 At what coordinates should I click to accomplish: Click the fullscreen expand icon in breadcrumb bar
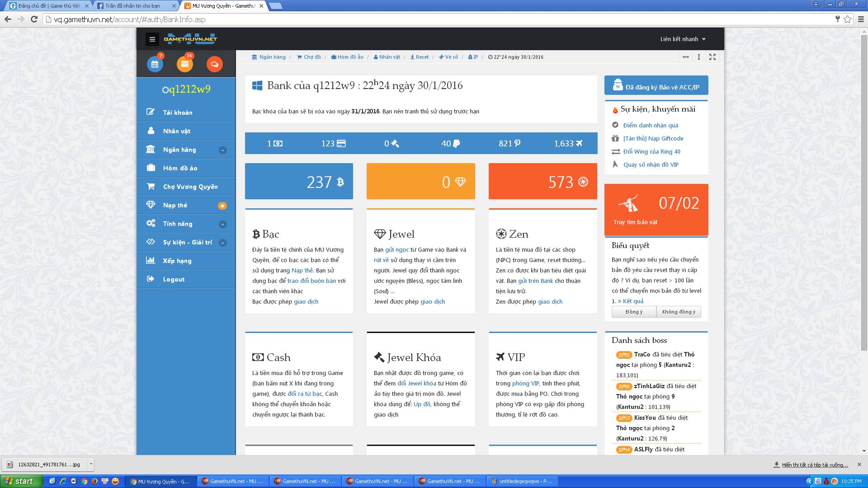pyautogui.click(x=712, y=57)
